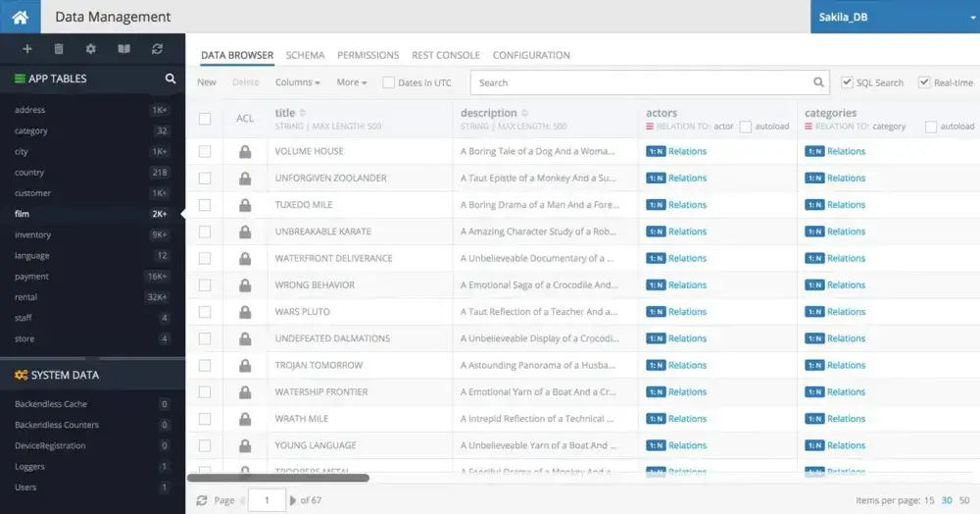Image resolution: width=980 pixels, height=514 pixels.
Task: Click New to add a record
Action: pos(206,82)
